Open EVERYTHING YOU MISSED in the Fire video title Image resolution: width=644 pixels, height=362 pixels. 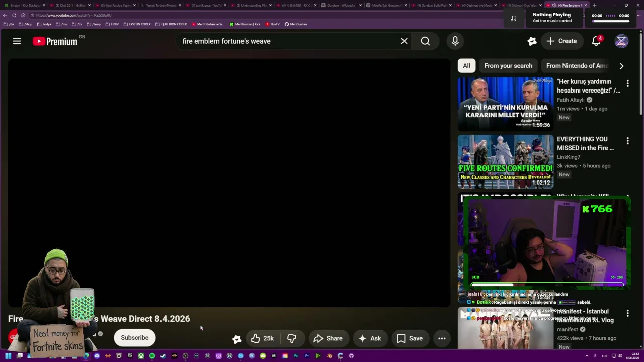586,143
